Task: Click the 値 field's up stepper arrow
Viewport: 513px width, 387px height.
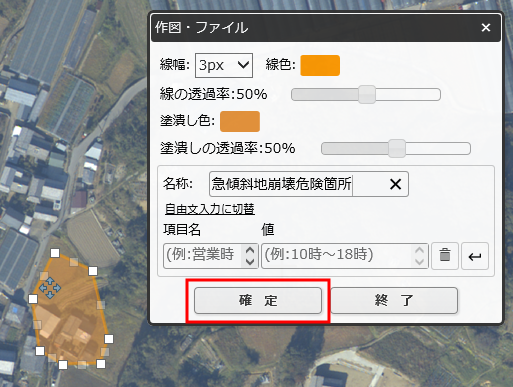Action: 419,250
